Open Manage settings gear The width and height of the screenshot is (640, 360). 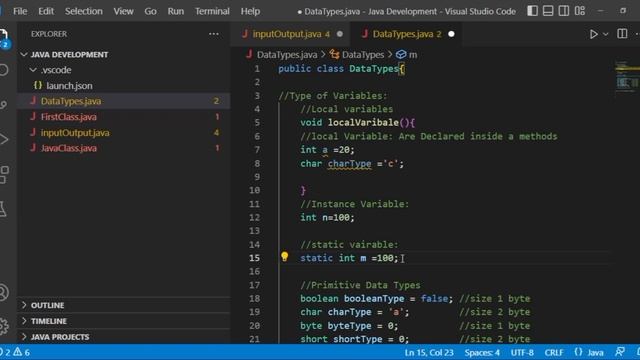pyautogui.click(x=3, y=326)
